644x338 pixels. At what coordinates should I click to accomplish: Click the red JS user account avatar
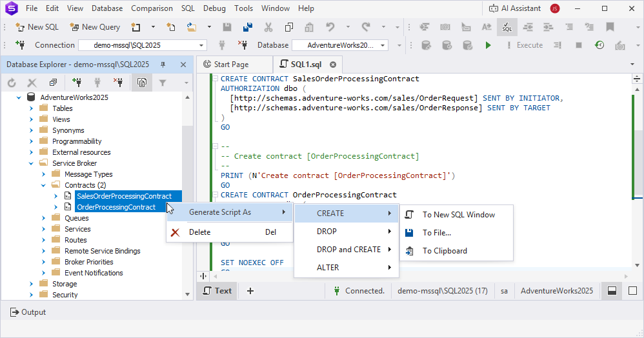click(555, 8)
